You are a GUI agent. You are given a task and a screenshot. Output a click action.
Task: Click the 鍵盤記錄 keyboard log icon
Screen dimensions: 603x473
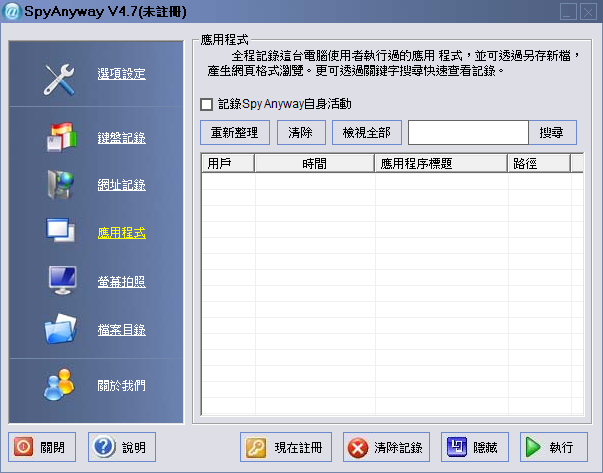(x=60, y=137)
